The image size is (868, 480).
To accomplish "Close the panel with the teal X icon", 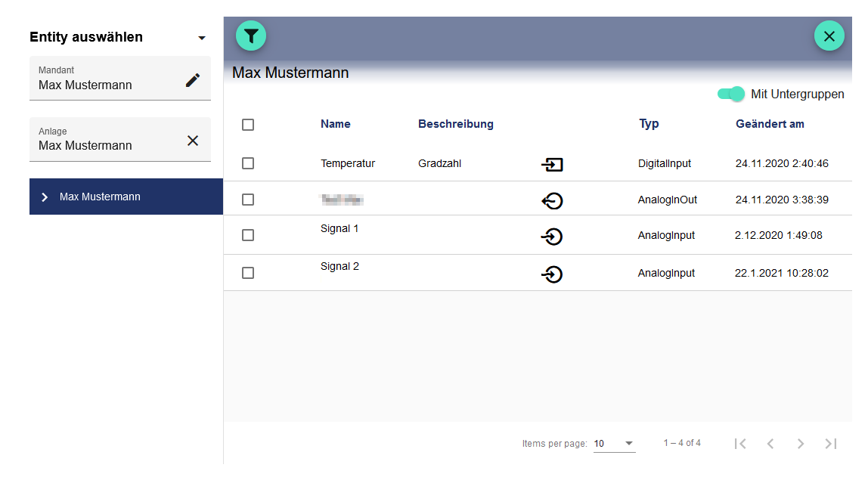I will [x=829, y=36].
